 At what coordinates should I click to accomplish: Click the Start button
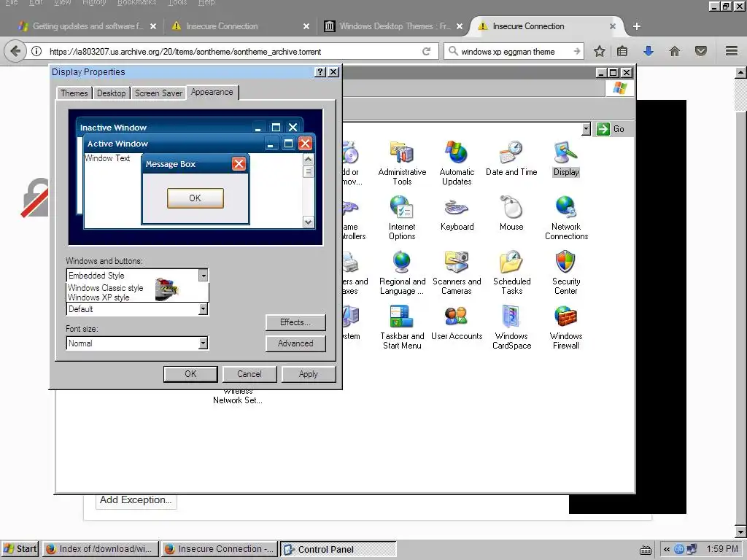tap(20, 548)
